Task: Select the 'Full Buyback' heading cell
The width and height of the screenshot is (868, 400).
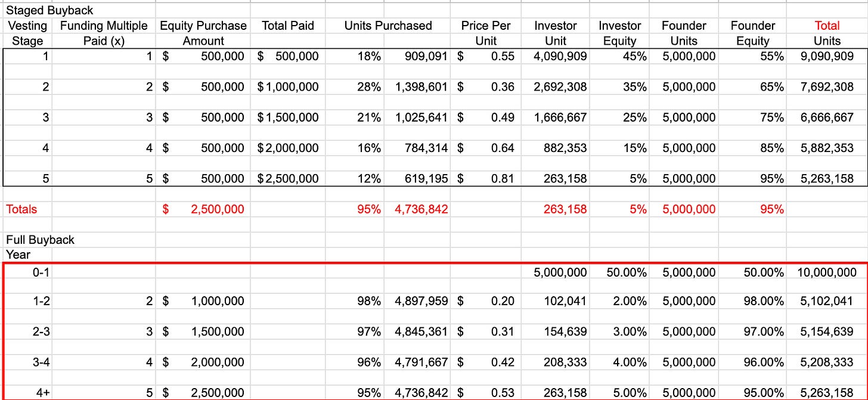Action: point(40,240)
